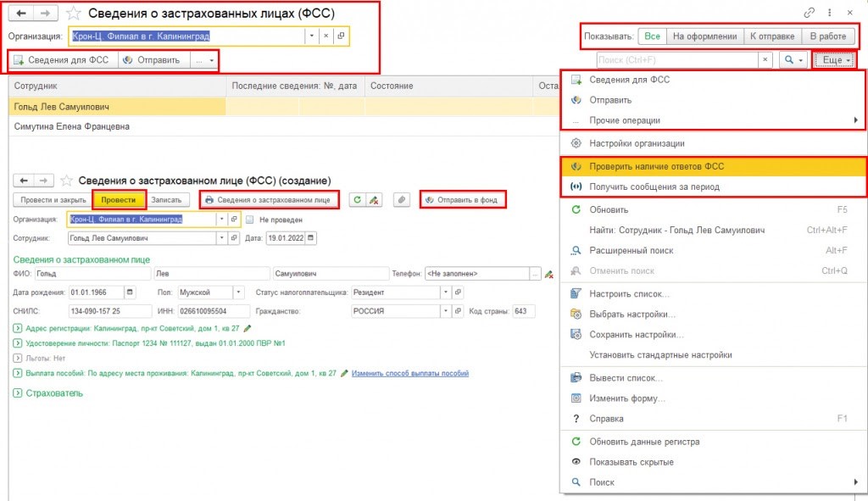
Task: Go back in the insured person creation form
Action: coord(23,181)
